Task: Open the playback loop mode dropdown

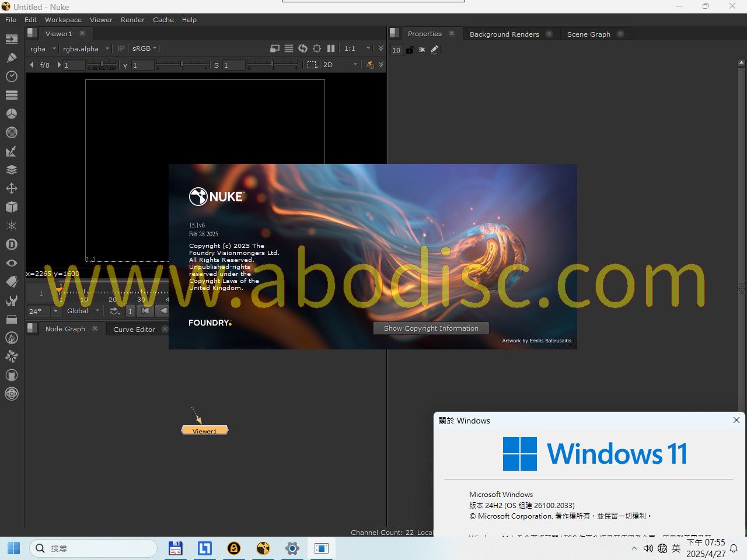Action: click(x=115, y=311)
